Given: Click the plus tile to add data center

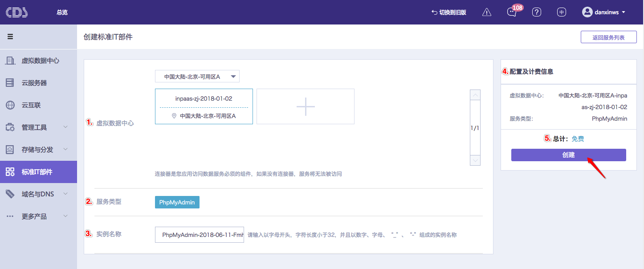Looking at the screenshot, I should (306, 106).
